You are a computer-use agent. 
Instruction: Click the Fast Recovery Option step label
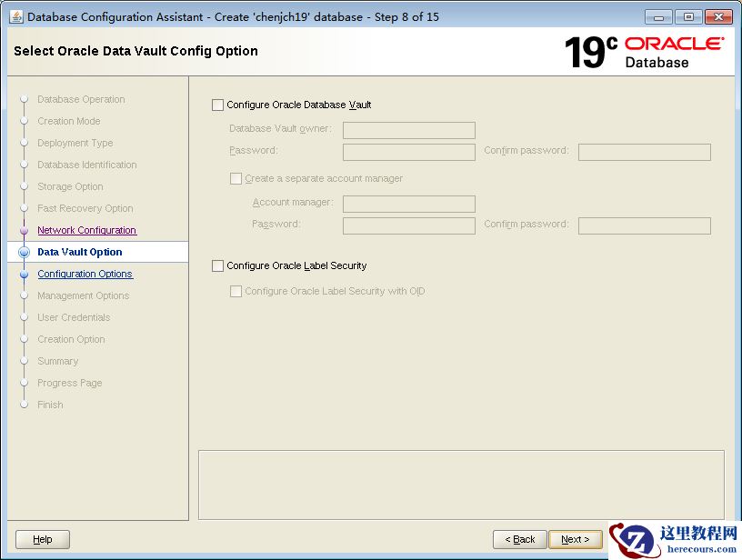[x=85, y=208]
